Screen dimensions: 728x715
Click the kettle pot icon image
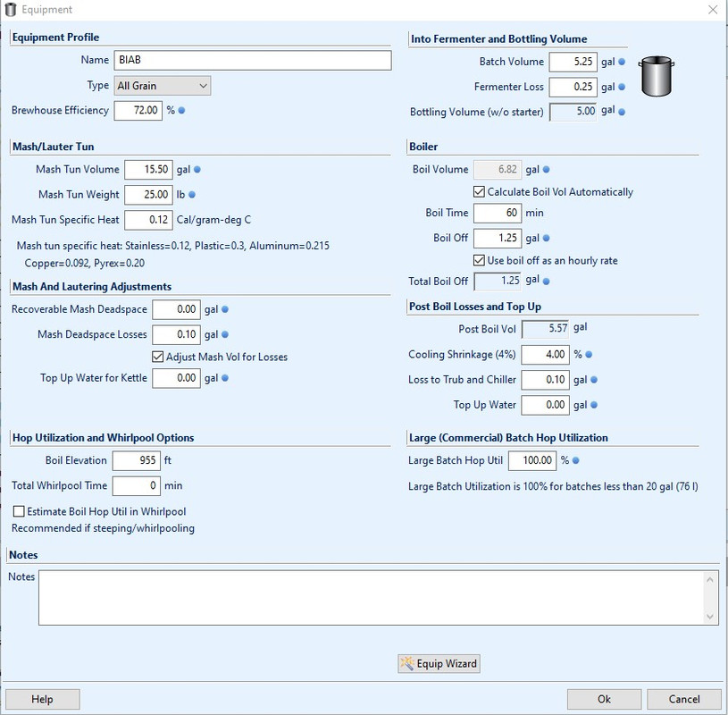pos(656,76)
